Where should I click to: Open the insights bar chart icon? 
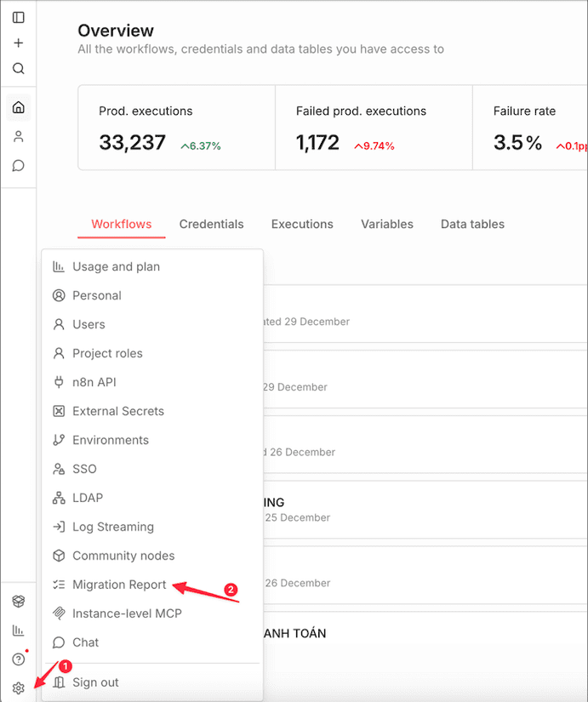(x=18, y=631)
